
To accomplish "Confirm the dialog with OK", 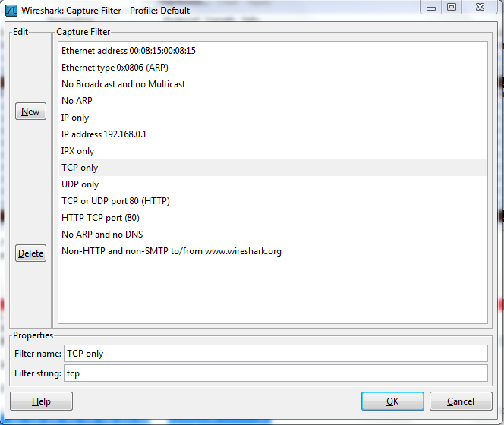I will 392,401.
